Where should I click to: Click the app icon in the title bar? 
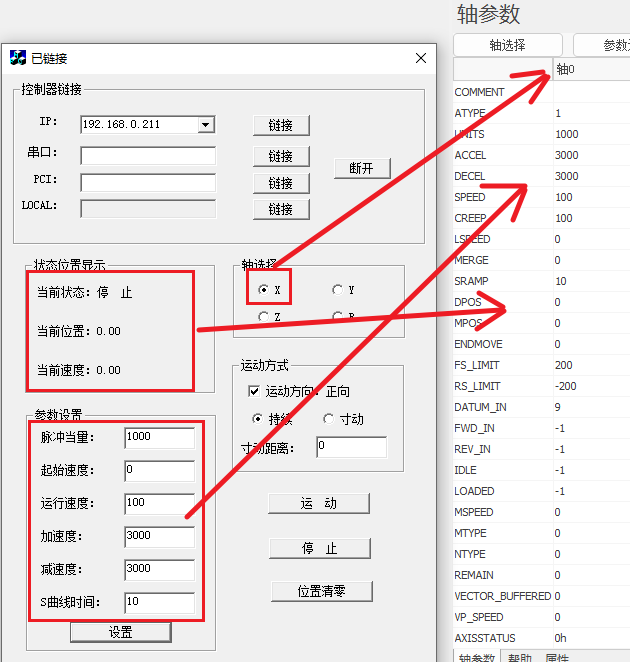point(18,58)
